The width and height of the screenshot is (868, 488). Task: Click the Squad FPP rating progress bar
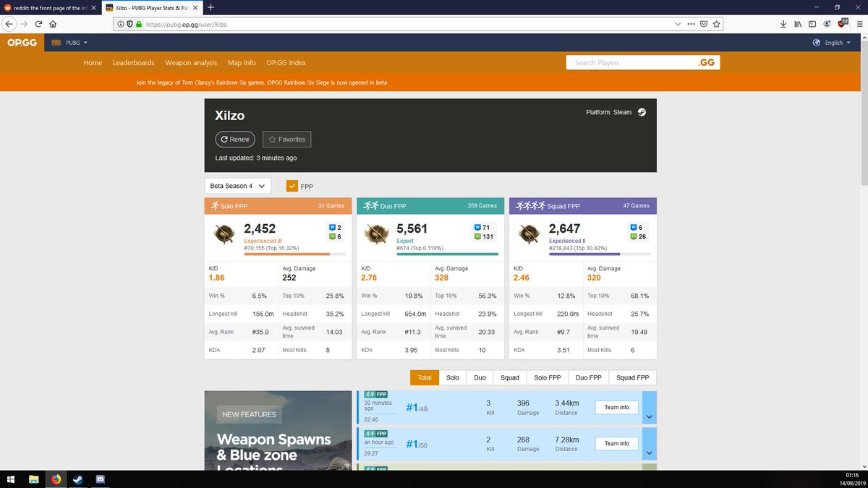(600, 254)
